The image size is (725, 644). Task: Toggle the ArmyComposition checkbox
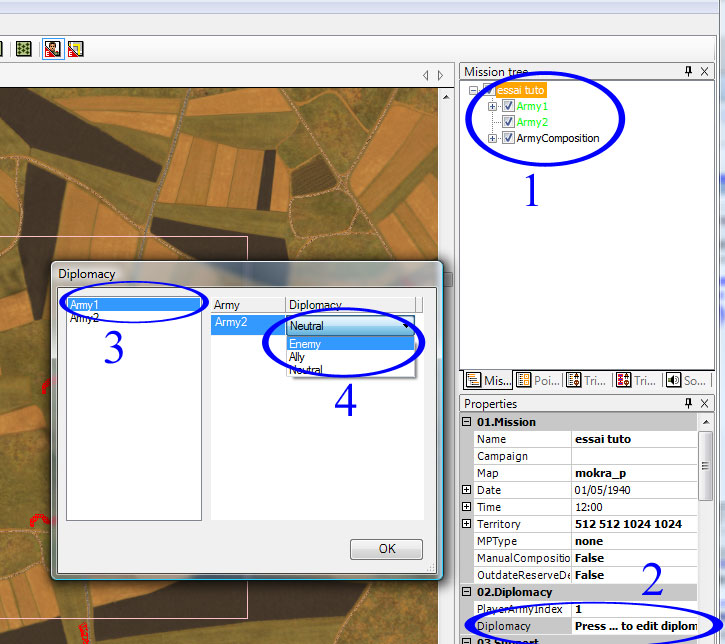click(x=509, y=138)
